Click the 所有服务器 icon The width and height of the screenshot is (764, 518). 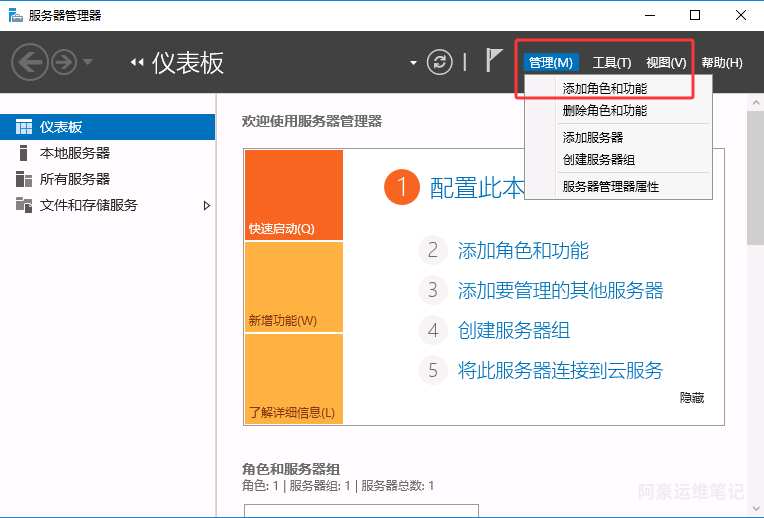tap(24, 179)
